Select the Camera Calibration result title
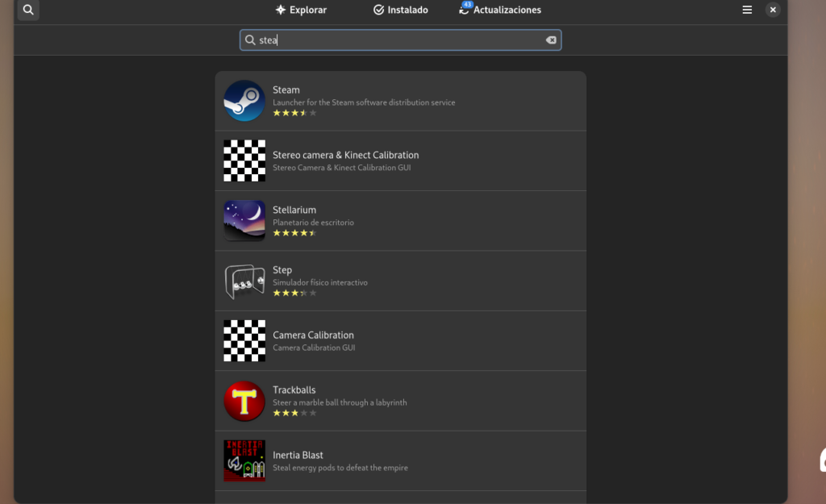Viewport: 826px width, 504px height. click(x=313, y=335)
